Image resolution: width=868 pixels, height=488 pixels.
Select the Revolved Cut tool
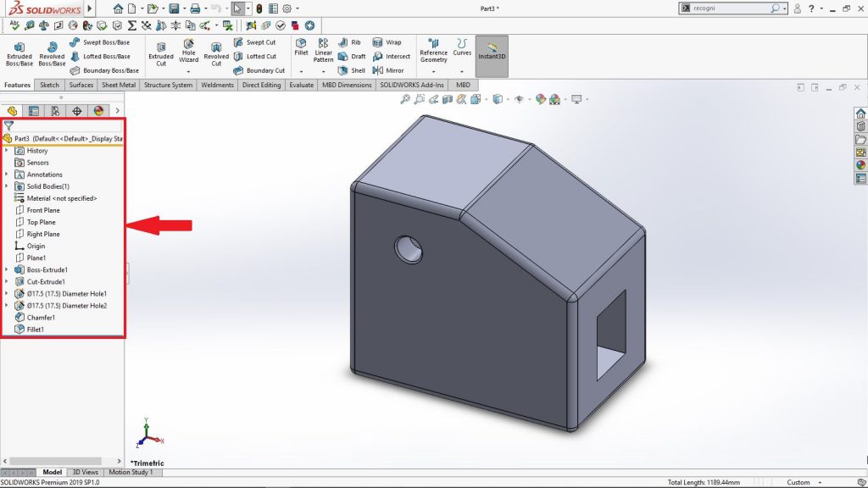(x=216, y=53)
